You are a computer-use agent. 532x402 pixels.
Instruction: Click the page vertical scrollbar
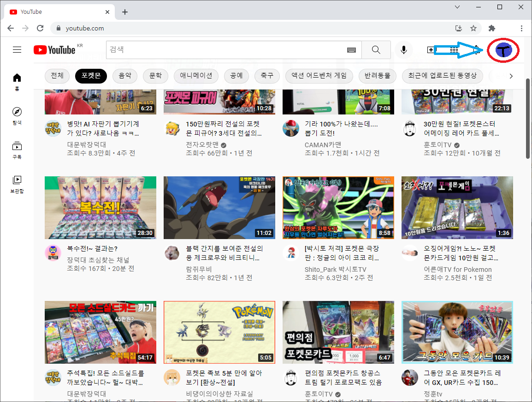pos(528,118)
